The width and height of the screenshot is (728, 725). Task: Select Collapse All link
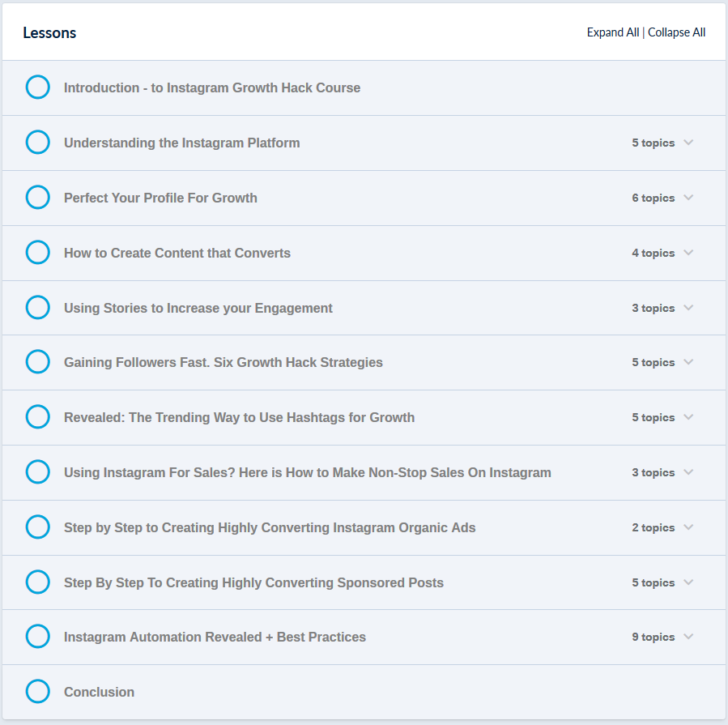tap(676, 32)
